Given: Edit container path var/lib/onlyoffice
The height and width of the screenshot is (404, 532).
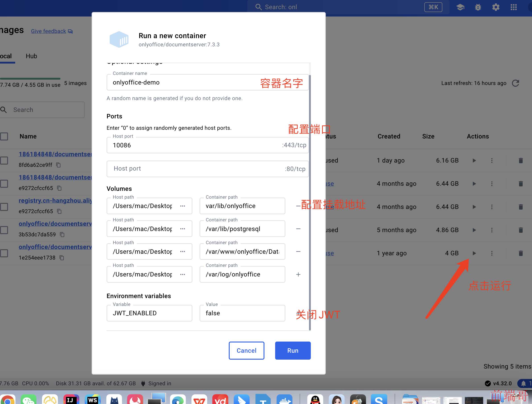Looking at the screenshot, I should click(x=242, y=206).
